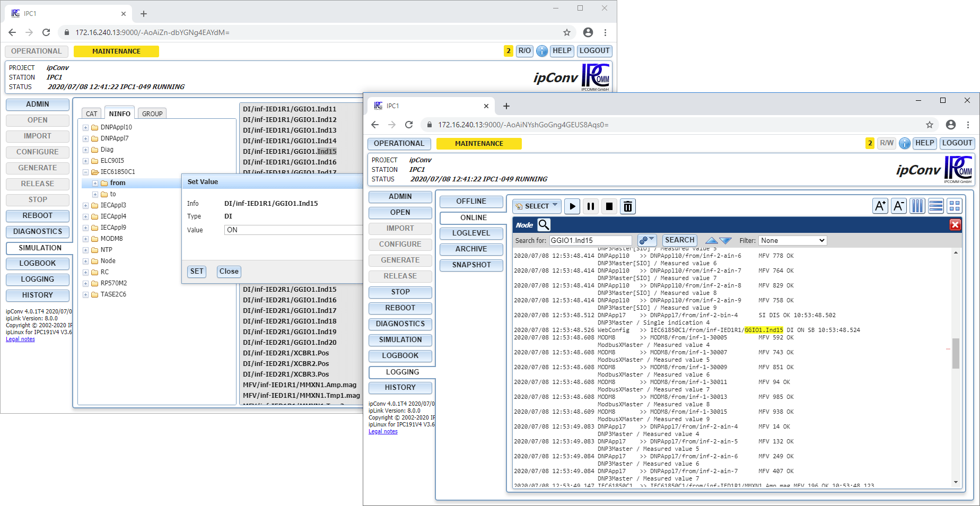Switch log view to grid tiles layout
The width and height of the screenshot is (980, 506).
pyautogui.click(x=955, y=206)
